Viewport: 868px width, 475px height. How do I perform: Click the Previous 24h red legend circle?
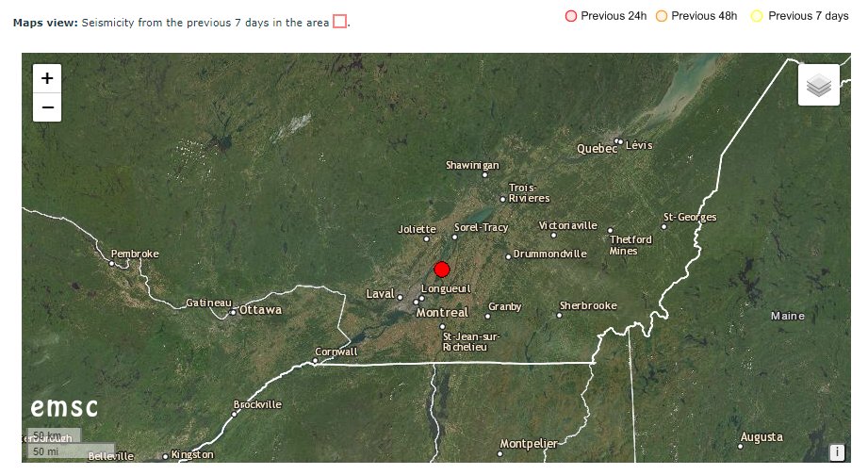tap(571, 16)
